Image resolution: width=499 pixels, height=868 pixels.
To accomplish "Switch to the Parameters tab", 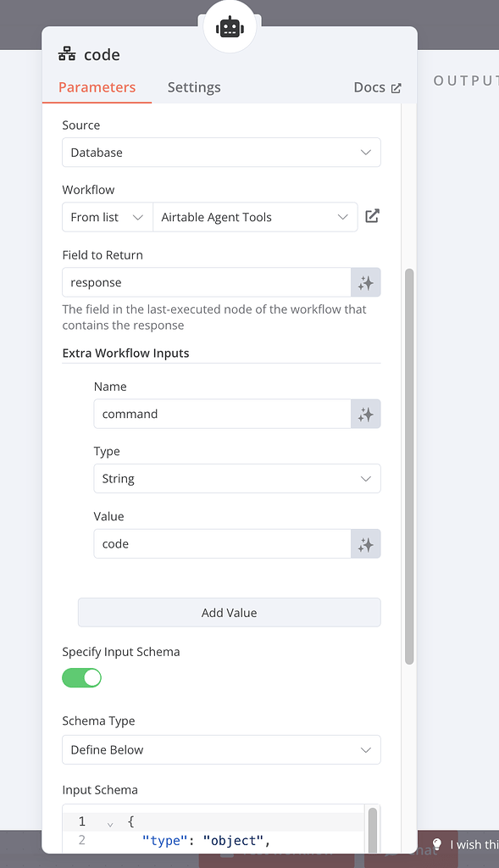I will pyautogui.click(x=96, y=86).
